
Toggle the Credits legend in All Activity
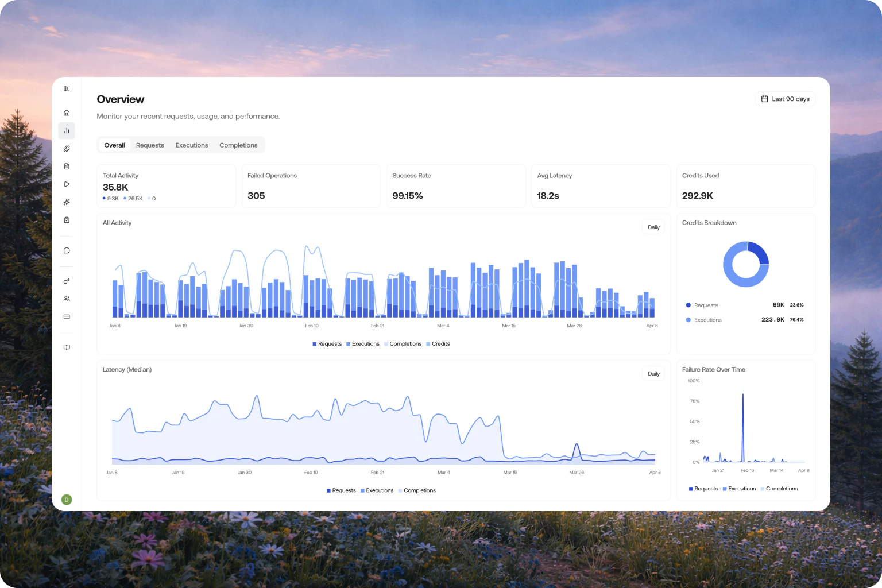pos(438,343)
